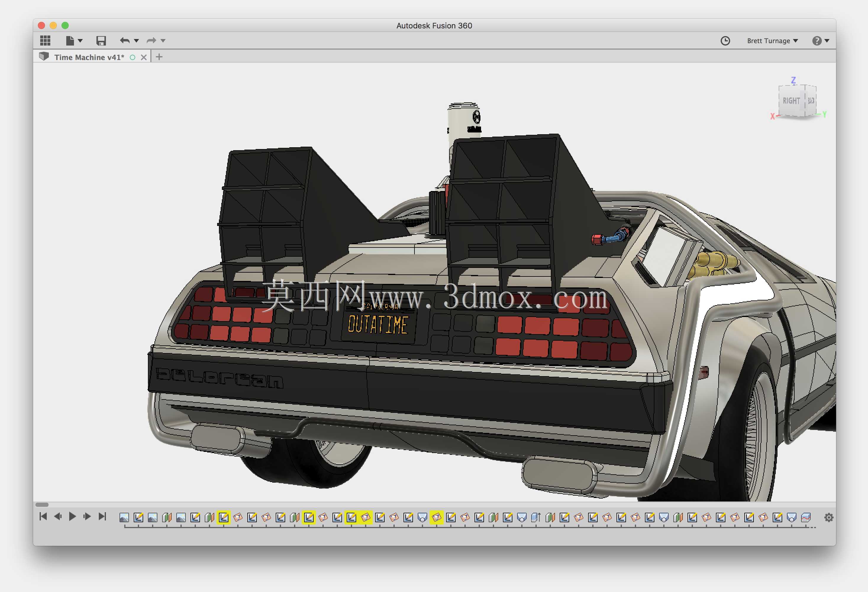Select the timeline feature with upward arrow
868x592 pixels.
click(536, 518)
